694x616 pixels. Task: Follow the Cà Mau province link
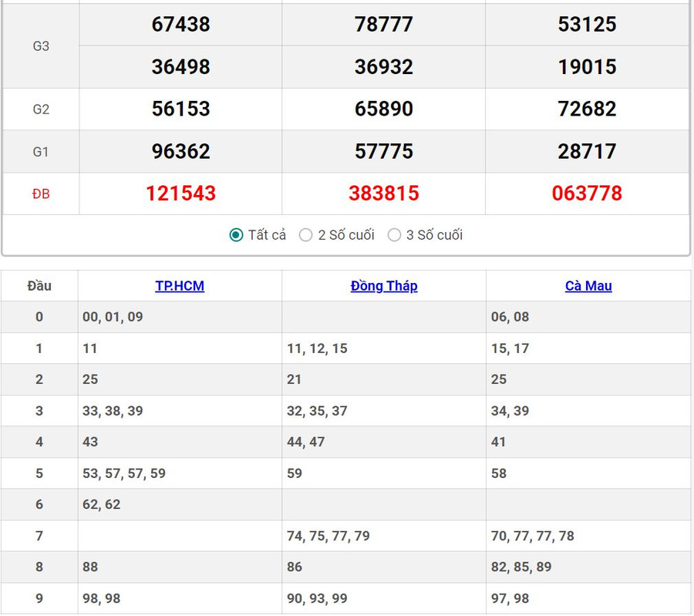(x=588, y=286)
